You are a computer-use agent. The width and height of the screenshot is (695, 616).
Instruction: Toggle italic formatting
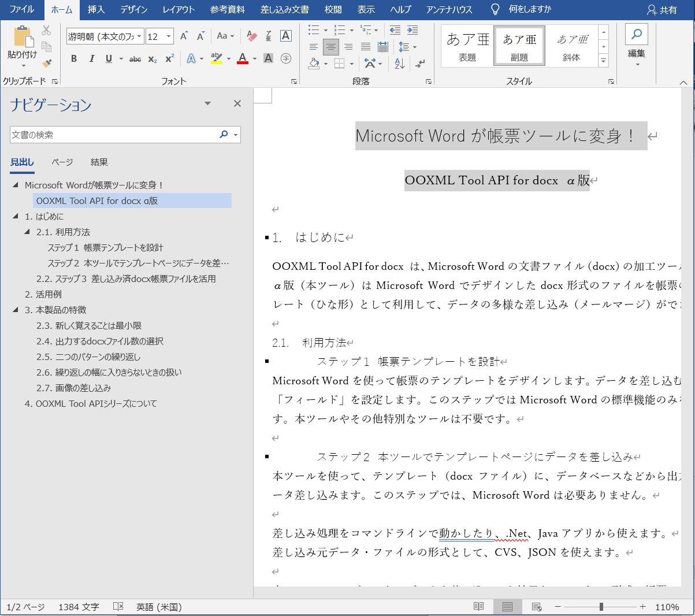tap(91, 59)
